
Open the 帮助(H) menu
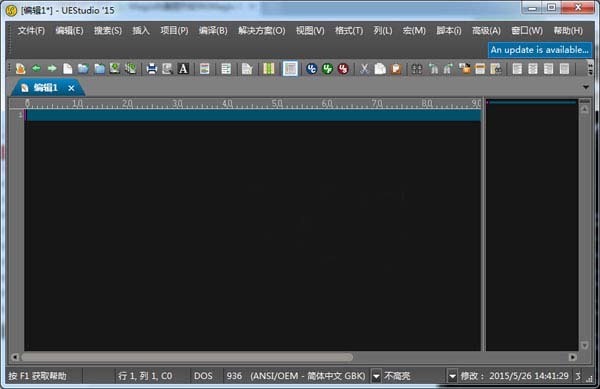(x=568, y=31)
